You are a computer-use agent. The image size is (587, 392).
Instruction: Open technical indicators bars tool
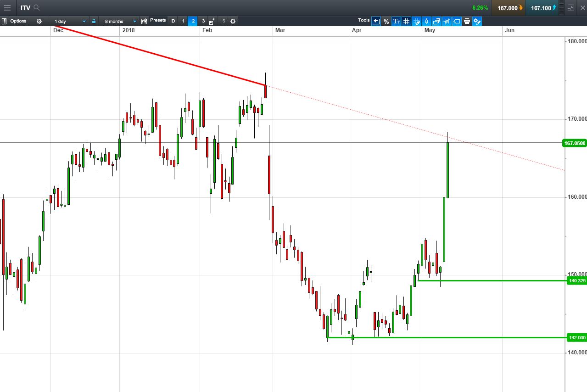click(x=447, y=21)
